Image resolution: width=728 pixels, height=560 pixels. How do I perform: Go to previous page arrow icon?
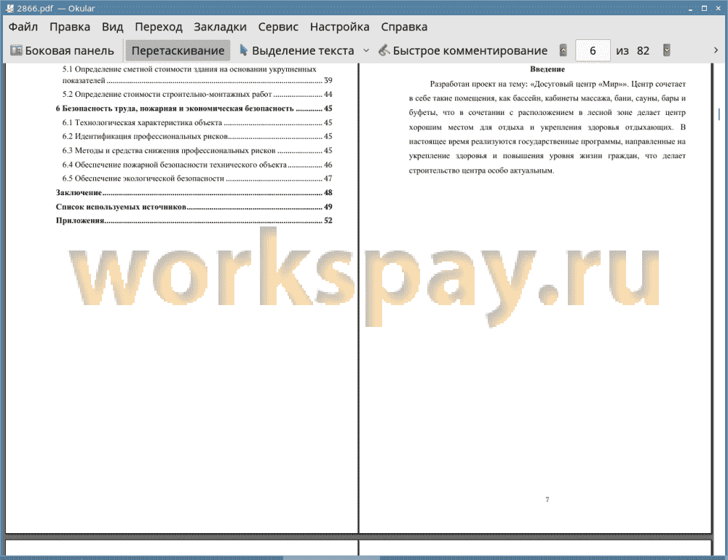click(x=563, y=50)
